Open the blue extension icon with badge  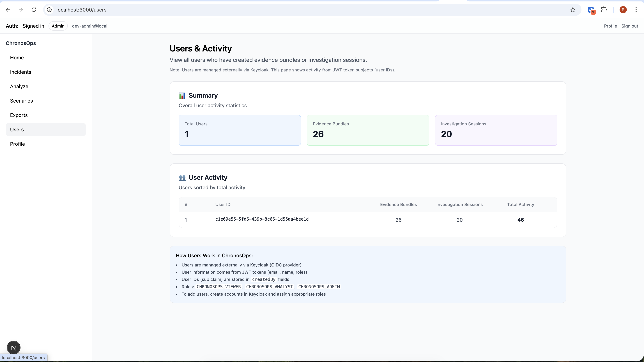point(591,10)
